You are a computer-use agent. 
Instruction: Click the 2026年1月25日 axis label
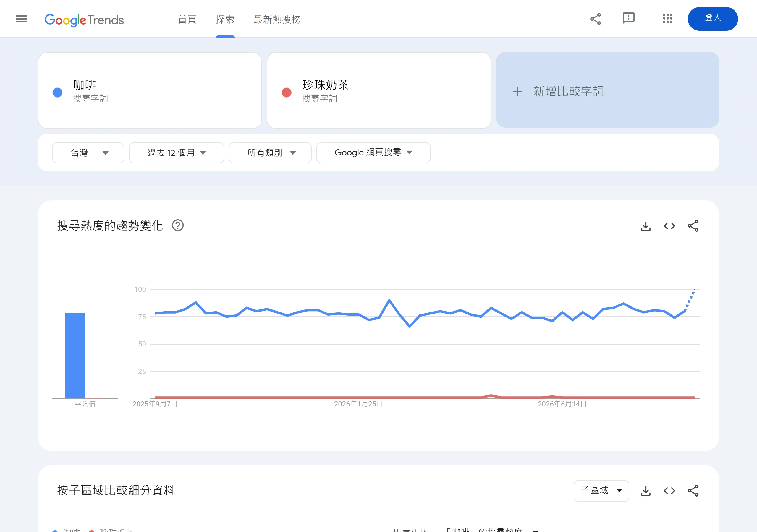[358, 404]
